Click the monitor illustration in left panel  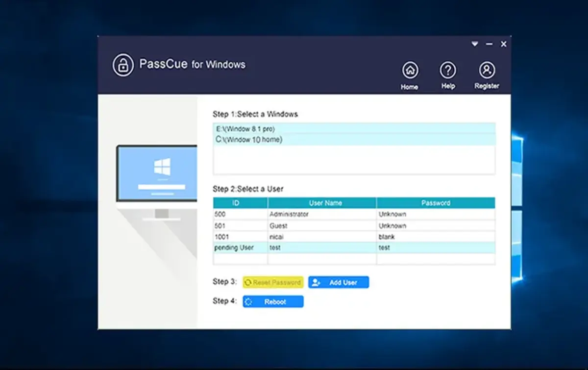tap(156, 174)
